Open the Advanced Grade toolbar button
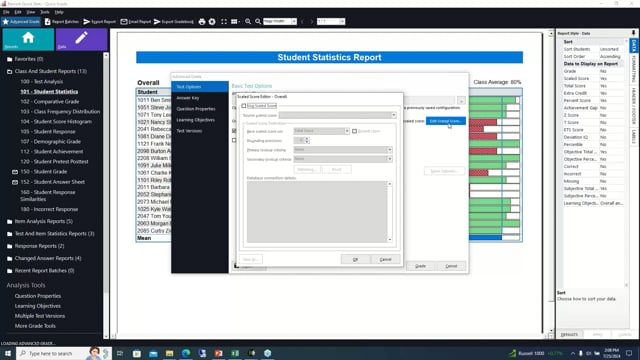This screenshot has height=360, width=640. point(21,22)
